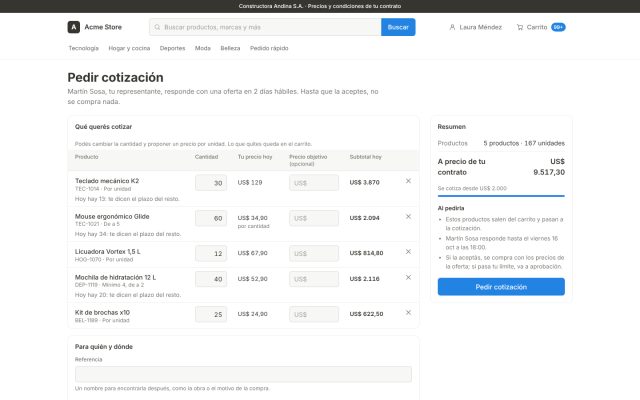Screen dimensions: 640x400
Task: Click the 'Para quién y dónde' heading
Action: point(104,347)
